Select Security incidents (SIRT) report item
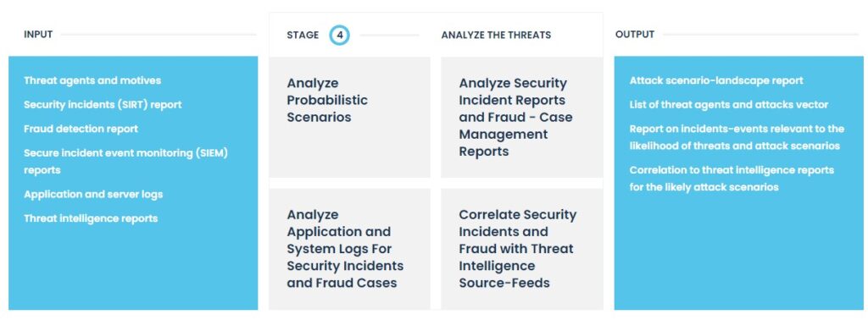Image resolution: width=868 pixels, height=320 pixels. [x=103, y=104]
